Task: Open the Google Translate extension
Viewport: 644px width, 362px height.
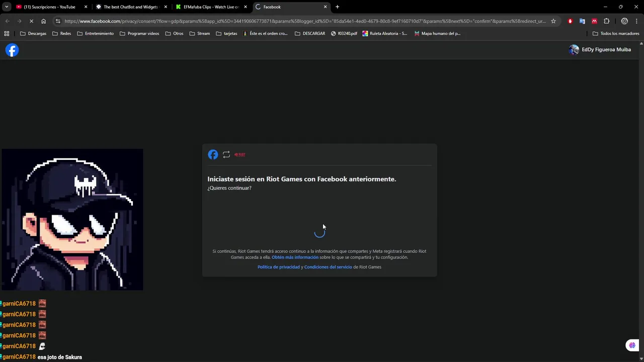Action: pyautogui.click(x=582, y=21)
